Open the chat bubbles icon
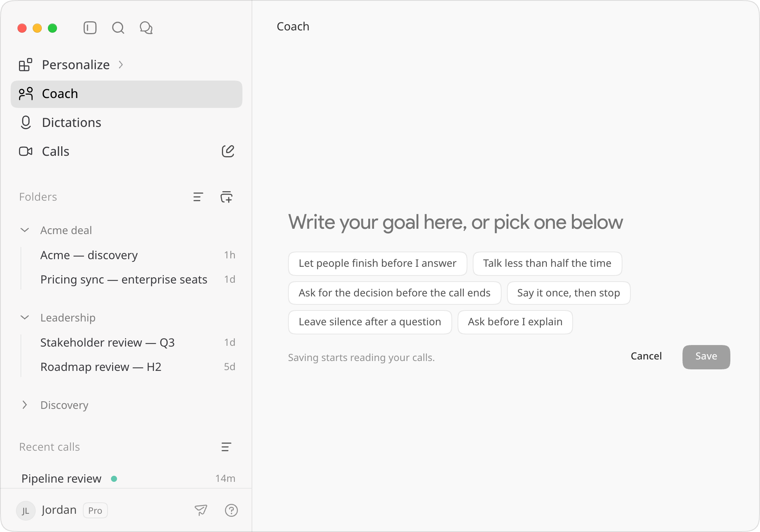Image resolution: width=760 pixels, height=532 pixels. click(x=146, y=28)
